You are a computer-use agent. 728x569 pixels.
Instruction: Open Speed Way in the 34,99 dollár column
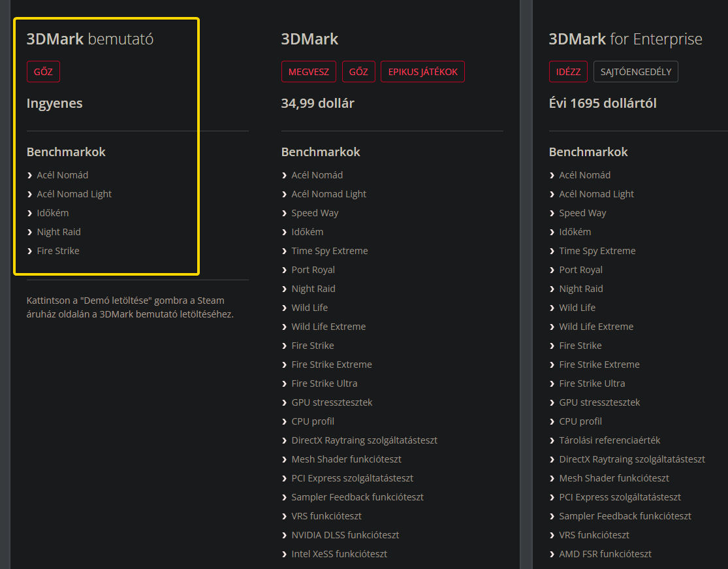(315, 213)
